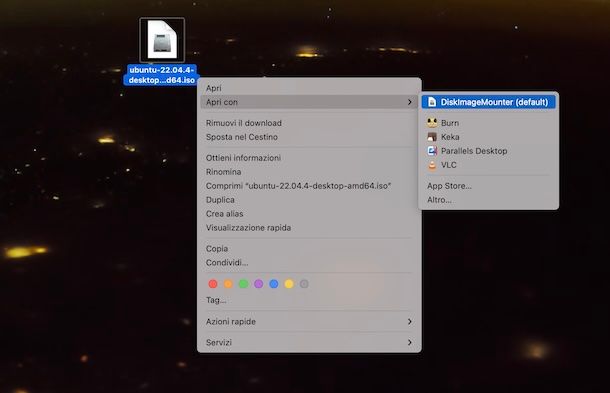Apply the yellow tag color
Viewport: 610px width, 393px height.
pos(289,284)
